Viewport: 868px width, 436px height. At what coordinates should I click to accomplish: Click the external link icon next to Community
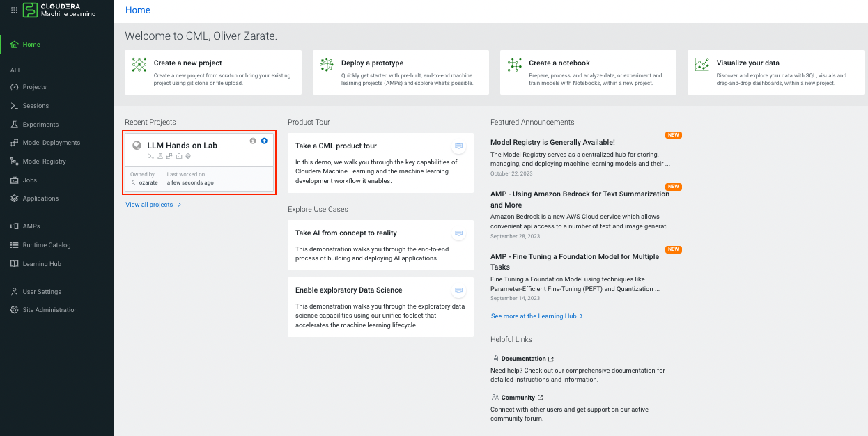(540, 398)
